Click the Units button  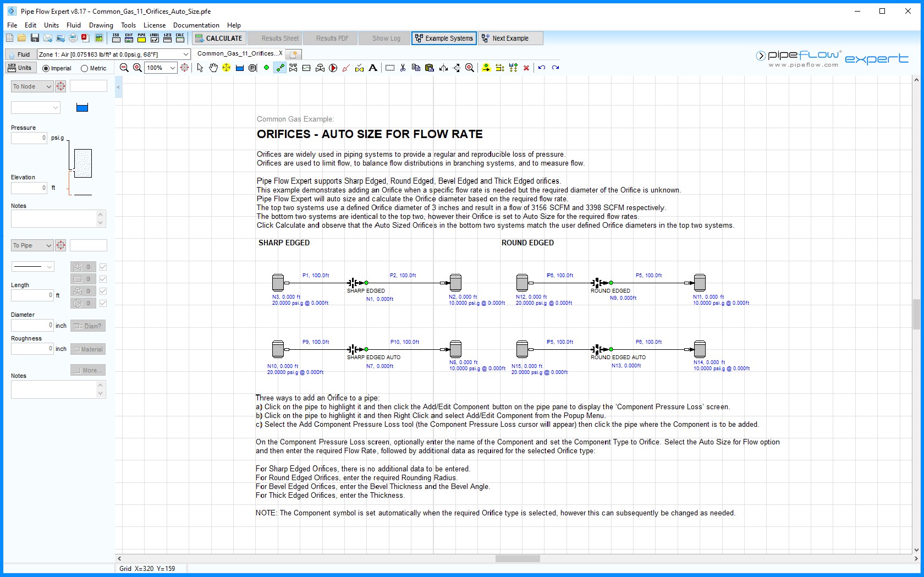pos(20,68)
